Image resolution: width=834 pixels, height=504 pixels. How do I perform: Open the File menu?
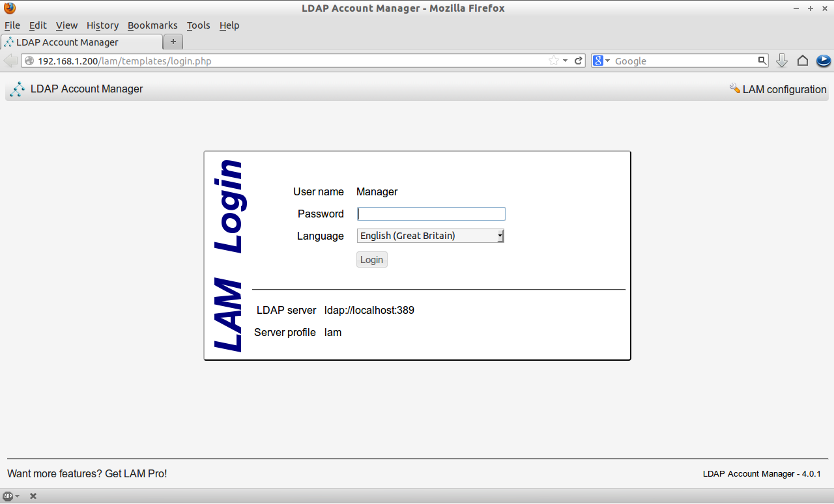12,25
